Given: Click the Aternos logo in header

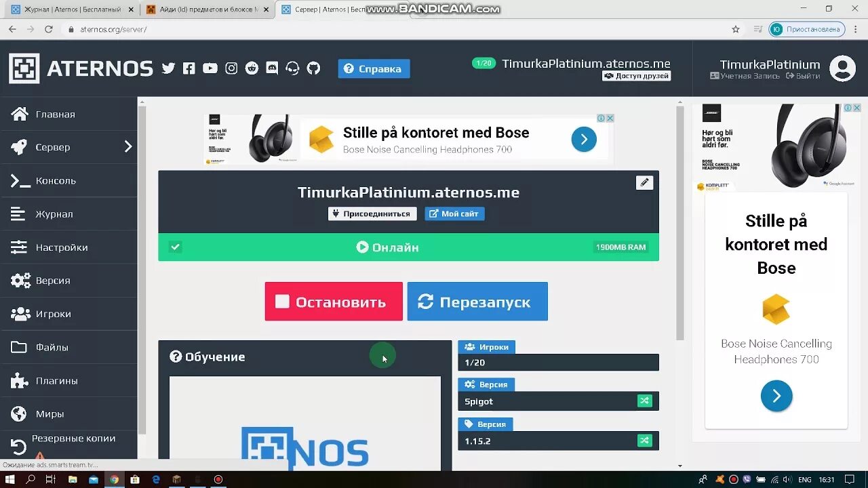Looking at the screenshot, I should 81,68.
